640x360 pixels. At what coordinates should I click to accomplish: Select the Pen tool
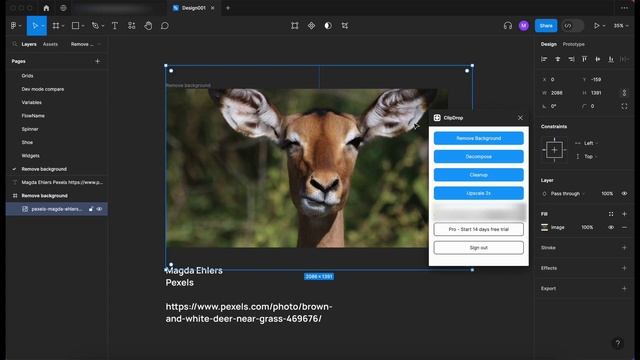[x=95, y=26]
